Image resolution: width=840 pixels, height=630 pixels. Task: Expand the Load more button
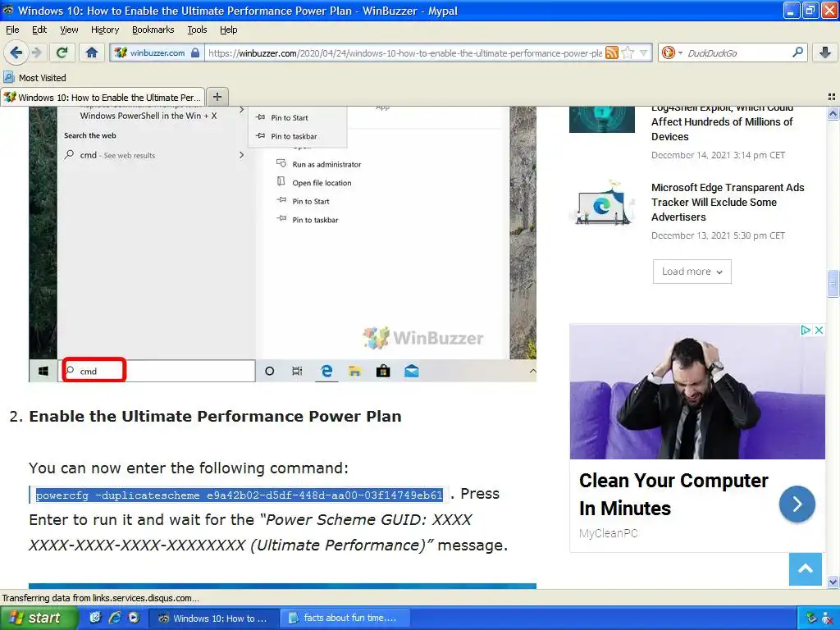[x=692, y=272]
